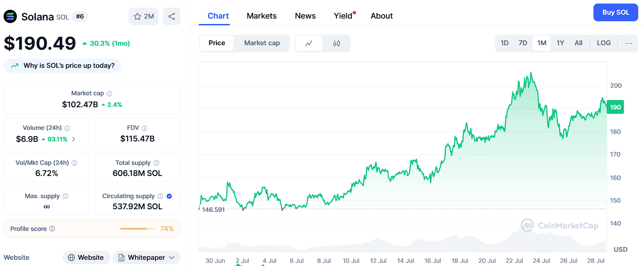Switch to line chart icon
644x266 pixels.
coord(309,43)
